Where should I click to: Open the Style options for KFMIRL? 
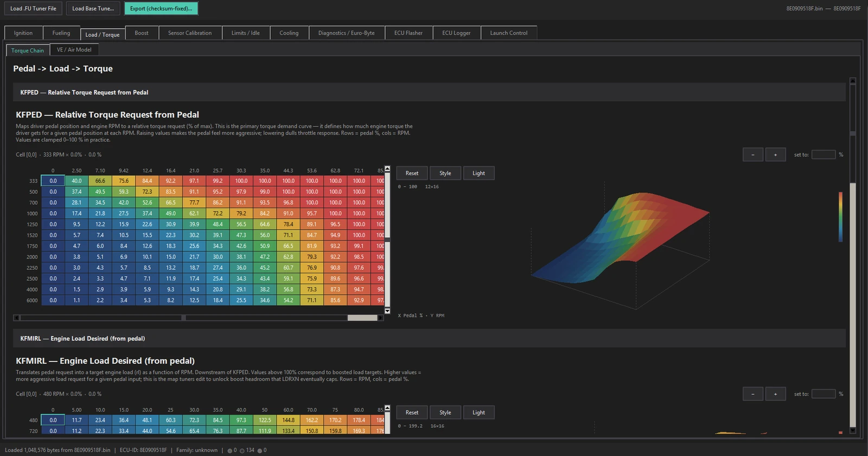445,413
